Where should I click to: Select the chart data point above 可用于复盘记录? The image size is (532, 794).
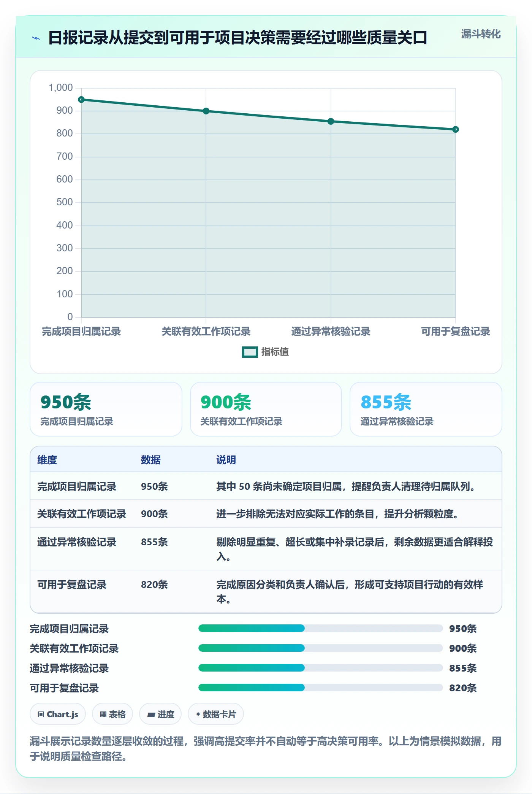456,129
